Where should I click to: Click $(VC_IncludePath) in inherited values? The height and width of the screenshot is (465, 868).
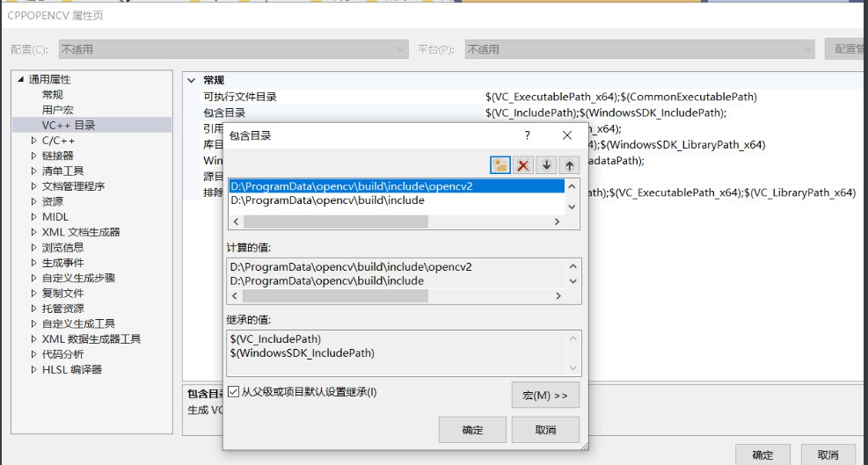[x=275, y=338]
